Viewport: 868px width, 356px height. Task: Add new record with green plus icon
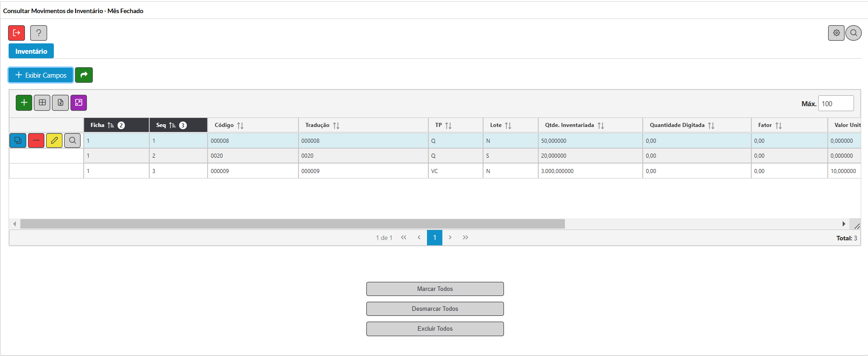click(x=24, y=103)
